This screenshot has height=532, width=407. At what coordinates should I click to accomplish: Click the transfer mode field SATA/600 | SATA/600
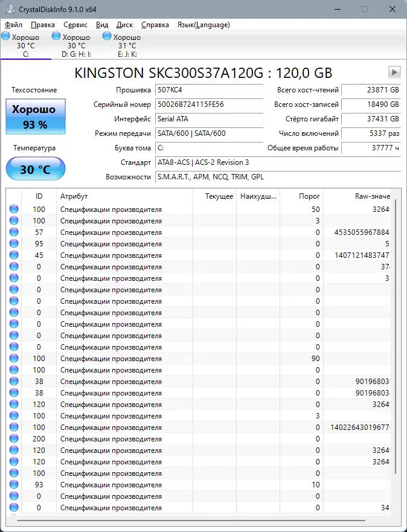pos(210,133)
